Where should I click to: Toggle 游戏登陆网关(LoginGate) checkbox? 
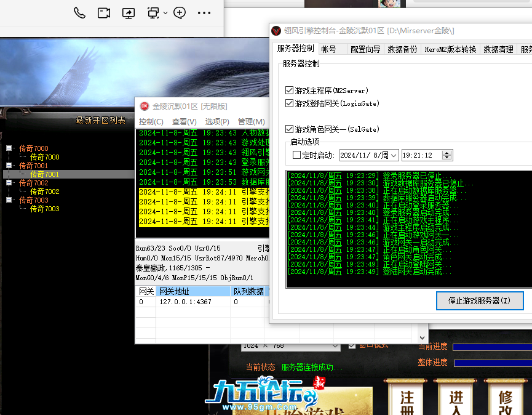pos(289,103)
